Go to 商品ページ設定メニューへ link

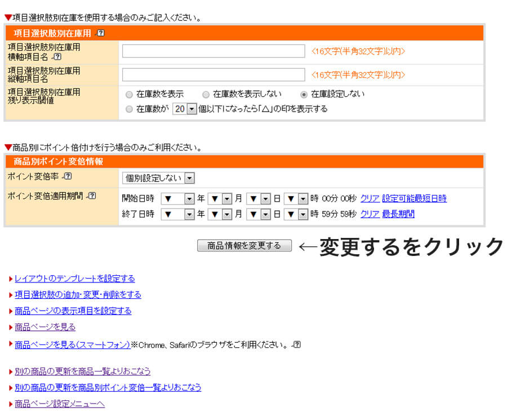pyautogui.click(x=60, y=404)
